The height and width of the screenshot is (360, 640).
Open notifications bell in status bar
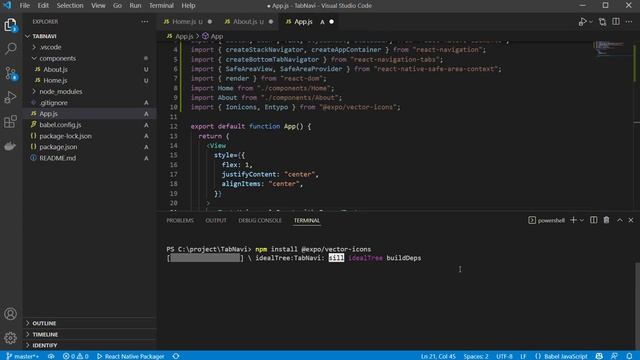click(629, 356)
